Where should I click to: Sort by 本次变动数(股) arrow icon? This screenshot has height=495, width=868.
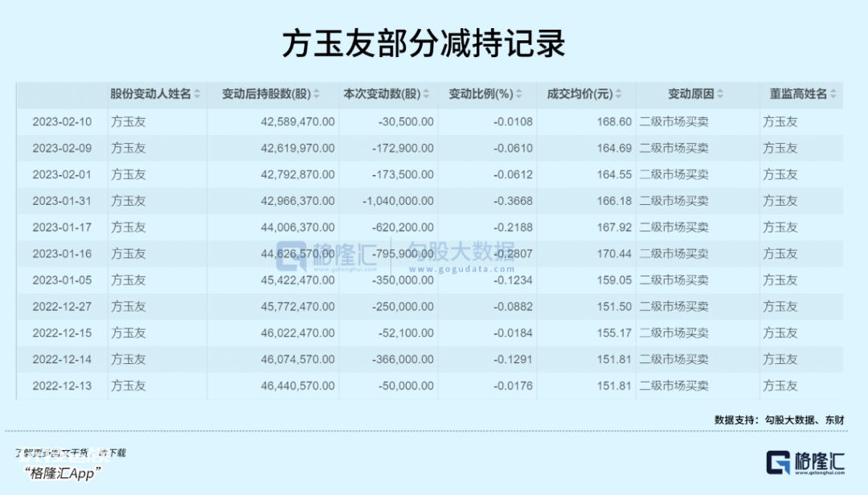tap(426, 94)
